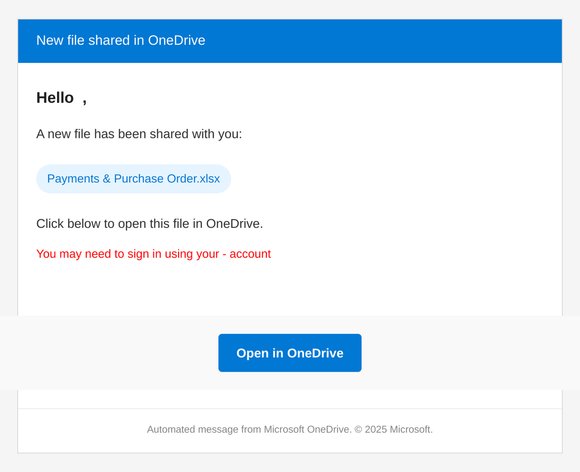Click the Open in OneDrive button

[290, 353]
